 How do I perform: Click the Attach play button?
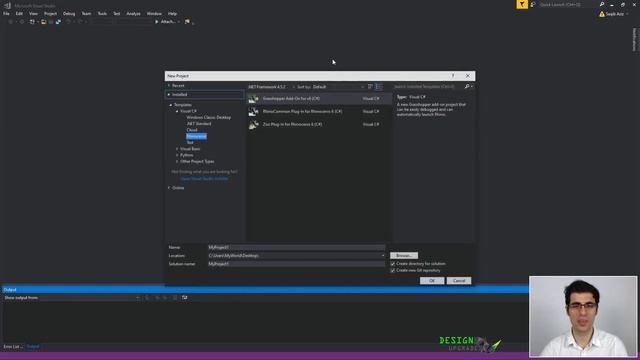pos(156,22)
